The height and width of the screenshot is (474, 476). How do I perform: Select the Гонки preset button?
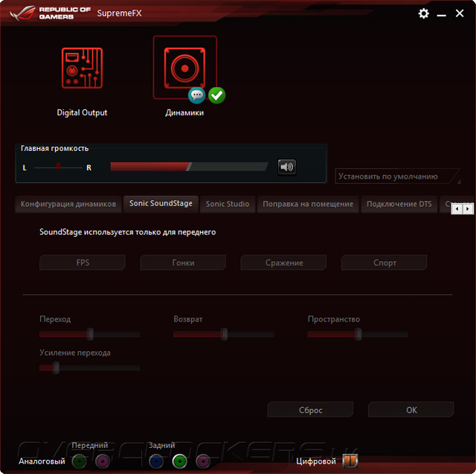click(x=183, y=263)
